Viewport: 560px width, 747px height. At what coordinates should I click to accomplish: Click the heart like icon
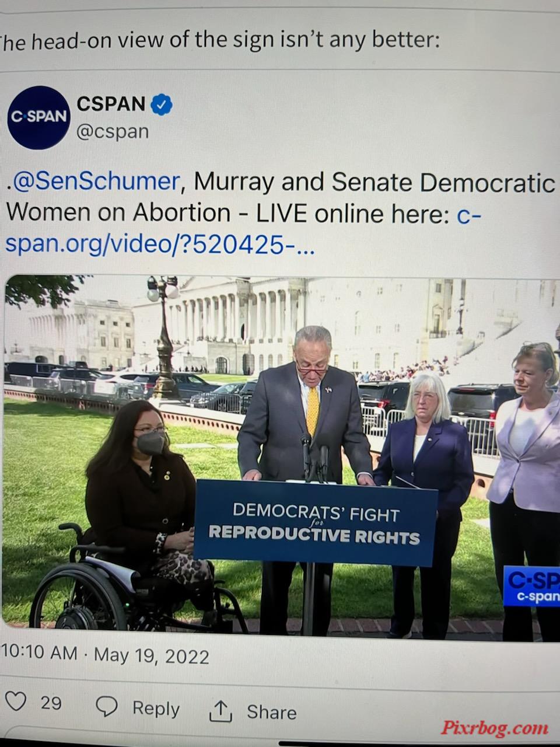click(x=16, y=701)
